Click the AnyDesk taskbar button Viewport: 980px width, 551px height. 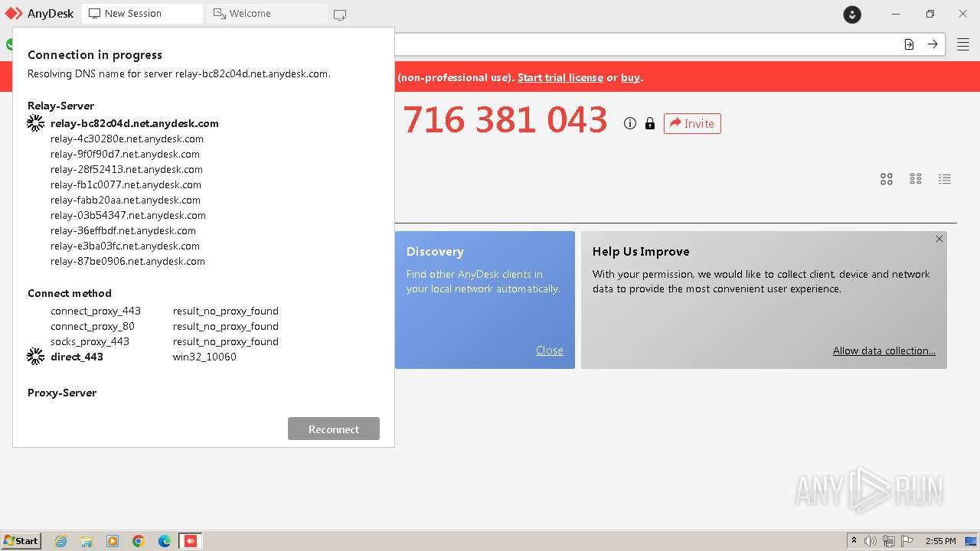pos(191,541)
